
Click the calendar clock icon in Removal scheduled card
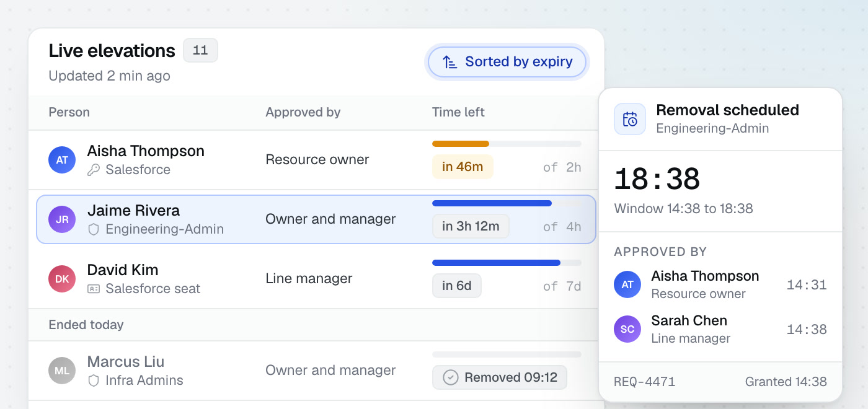click(x=630, y=119)
